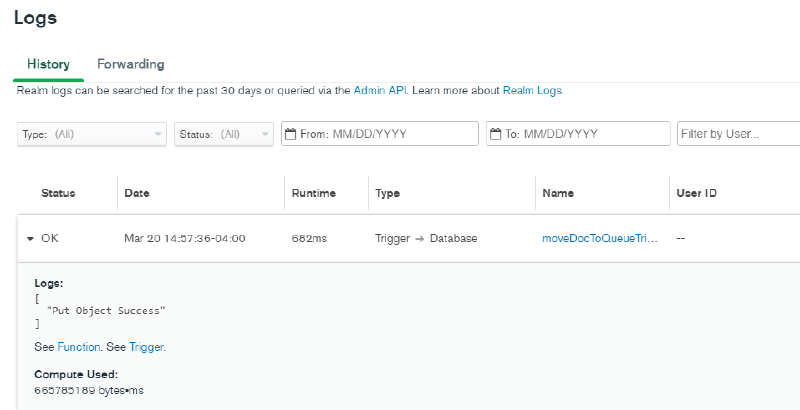The image size is (800, 410).
Task: Open the Forwarding tab
Action: pos(131,64)
